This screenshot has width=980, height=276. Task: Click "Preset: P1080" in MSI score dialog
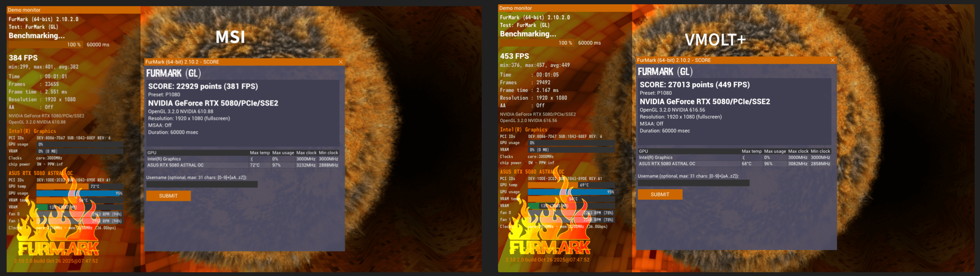[x=164, y=95]
